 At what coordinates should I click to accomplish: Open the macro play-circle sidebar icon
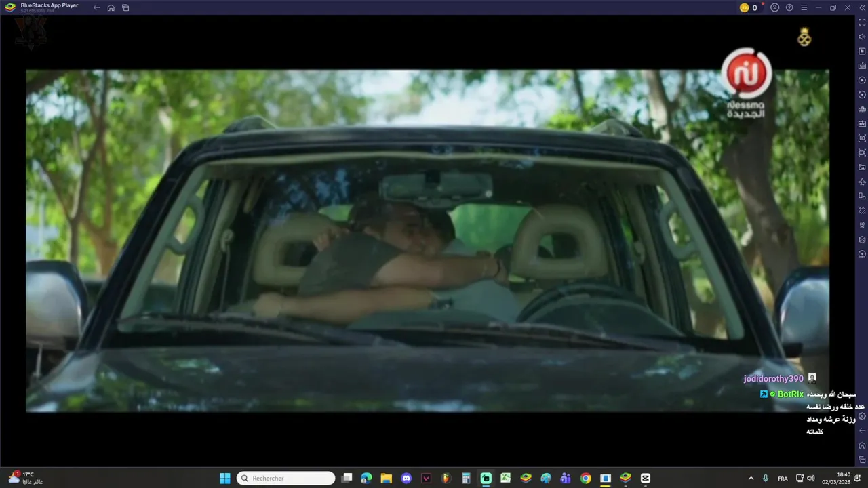click(x=862, y=80)
